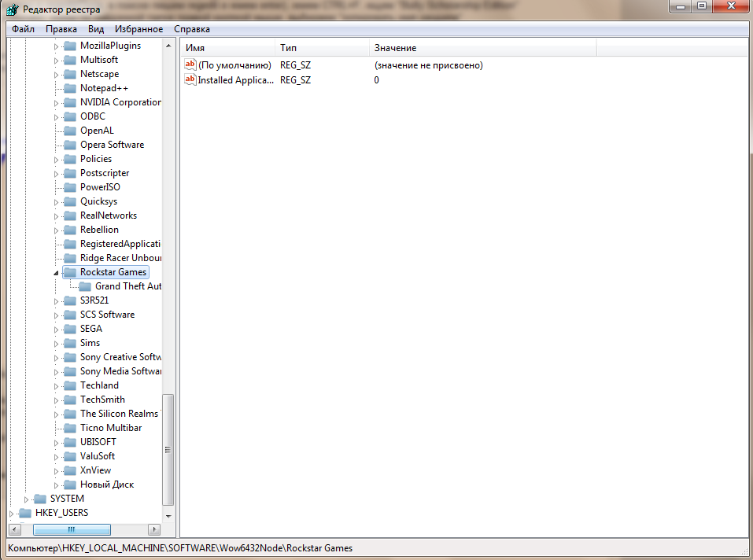Click the tree's horizontal scrollbar thumb

tap(72, 530)
